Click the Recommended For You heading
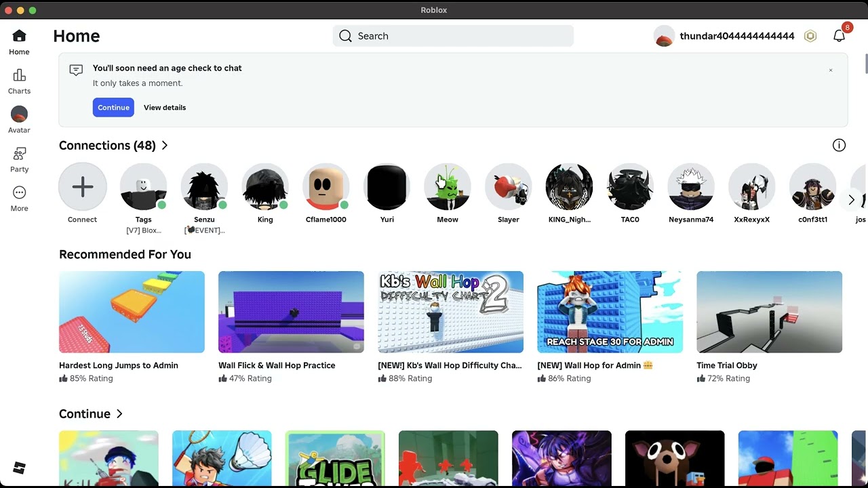The width and height of the screenshot is (868, 488). 125,254
